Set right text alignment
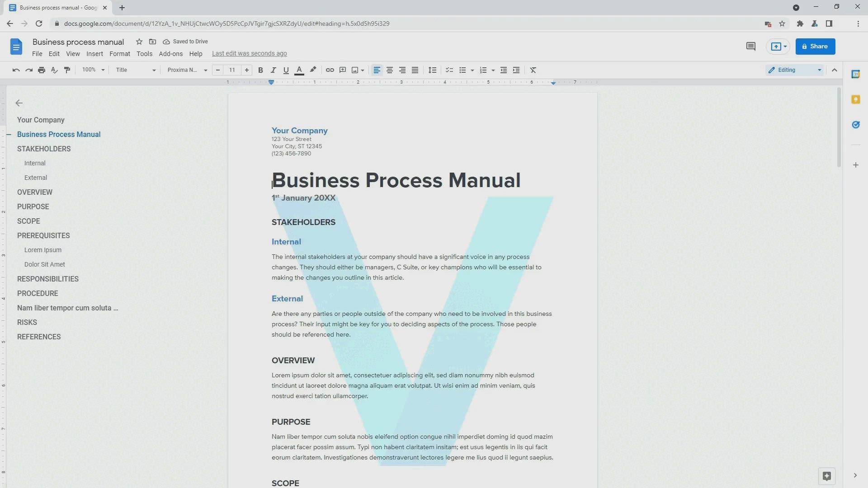 coord(402,70)
